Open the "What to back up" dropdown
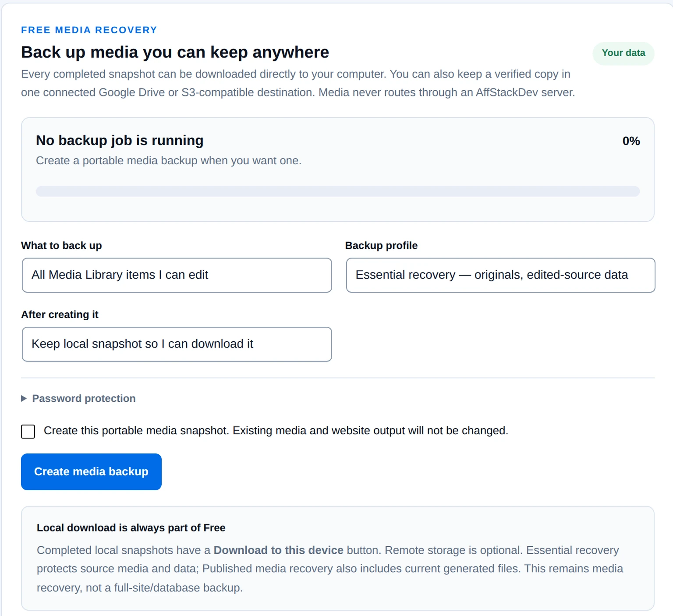This screenshot has height=616, width=673. pyautogui.click(x=177, y=275)
